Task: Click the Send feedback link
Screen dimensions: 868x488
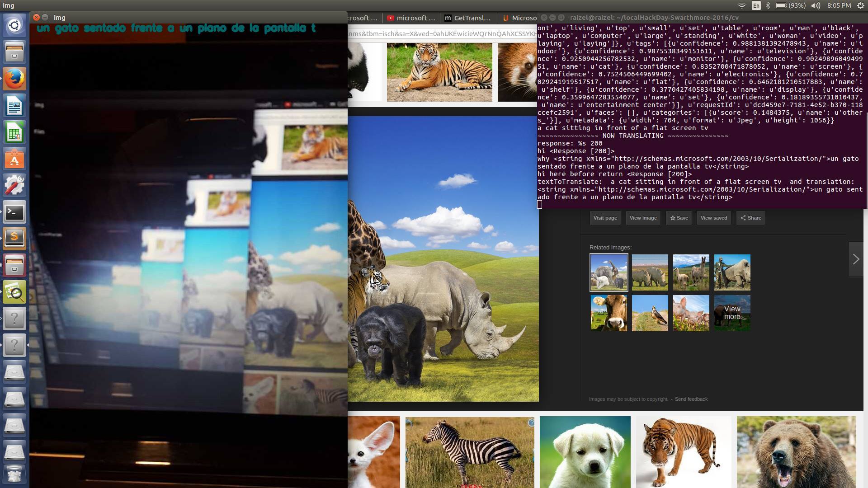Action: click(x=691, y=399)
